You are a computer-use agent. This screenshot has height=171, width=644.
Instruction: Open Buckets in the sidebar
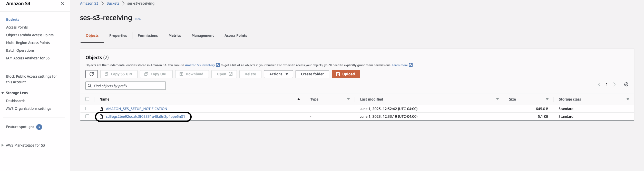(x=13, y=20)
